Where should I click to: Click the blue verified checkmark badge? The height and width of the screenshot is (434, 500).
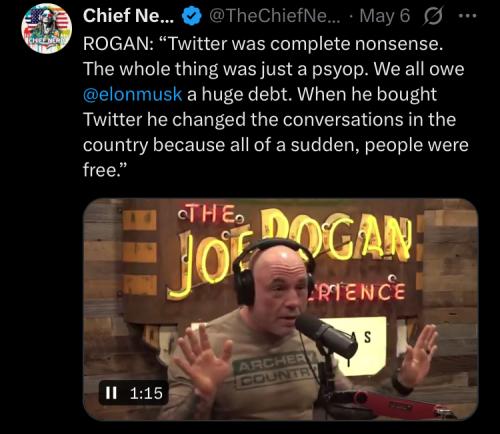pyautogui.click(x=191, y=17)
